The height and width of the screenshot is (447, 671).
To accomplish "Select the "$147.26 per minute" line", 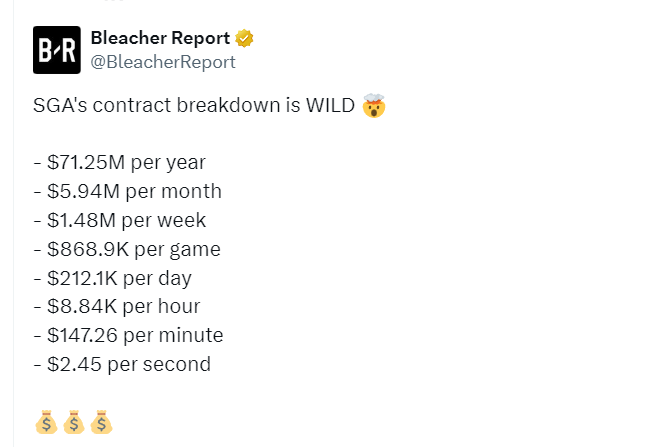I will (128, 335).
